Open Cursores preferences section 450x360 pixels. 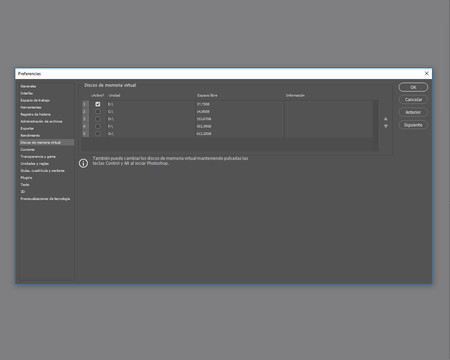28,149
